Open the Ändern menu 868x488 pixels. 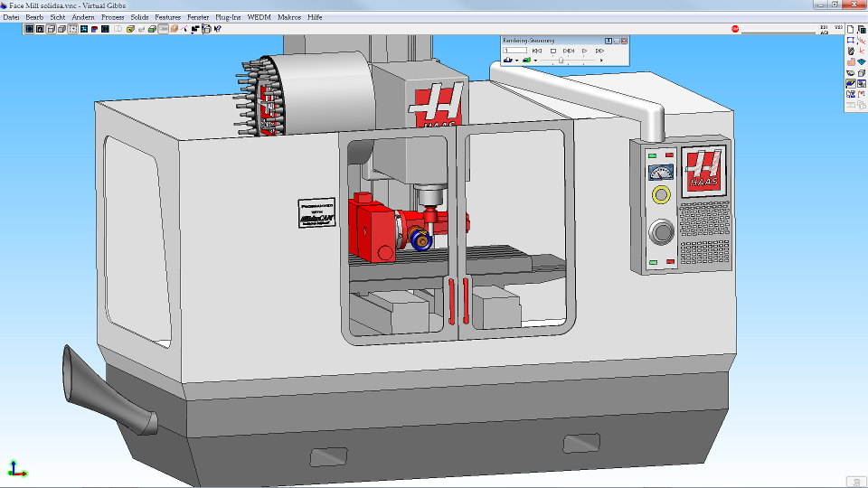point(83,17)
